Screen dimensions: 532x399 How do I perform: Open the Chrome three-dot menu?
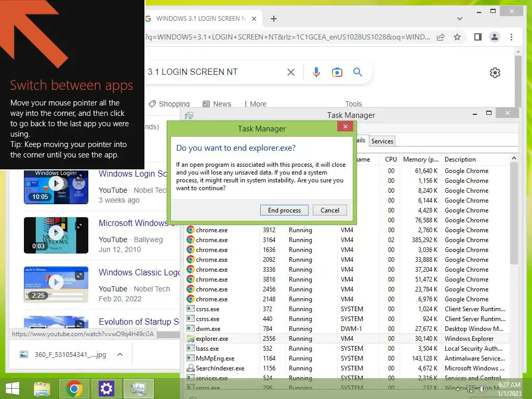click(511, 37)
